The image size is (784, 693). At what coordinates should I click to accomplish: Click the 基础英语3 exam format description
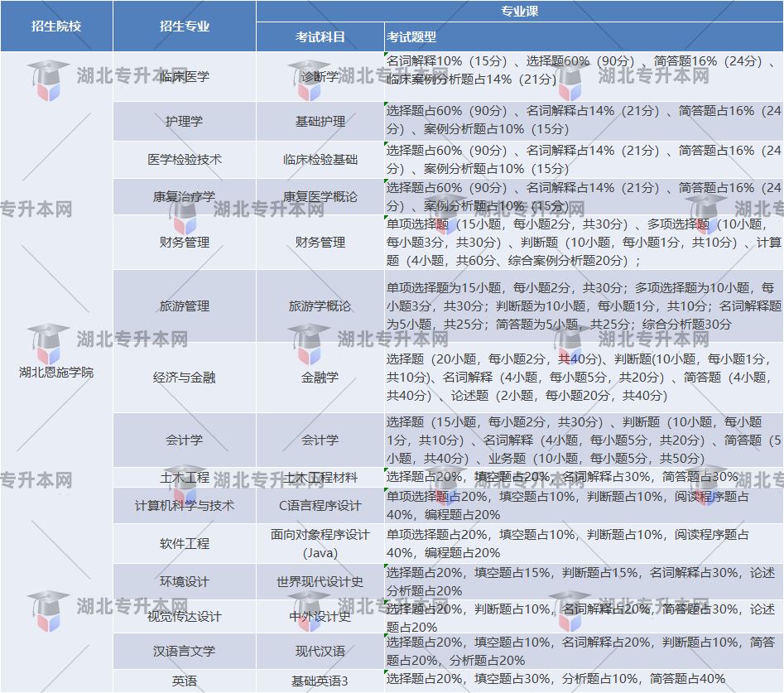click(584, 681)
